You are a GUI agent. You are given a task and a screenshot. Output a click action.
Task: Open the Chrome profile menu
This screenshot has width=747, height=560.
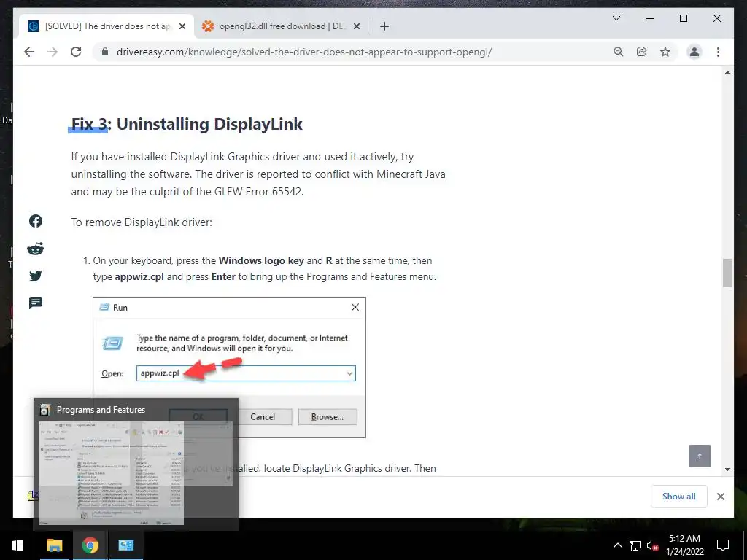(x=694, y=52)
